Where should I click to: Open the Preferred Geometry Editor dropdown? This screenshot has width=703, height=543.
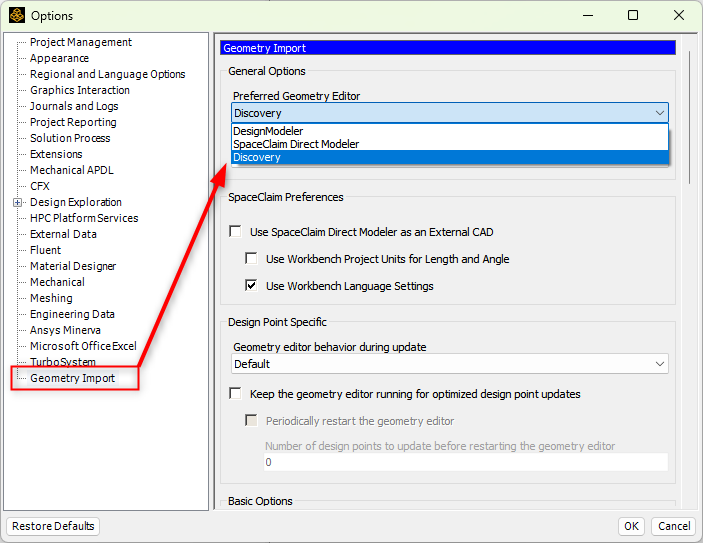(450, 113)
